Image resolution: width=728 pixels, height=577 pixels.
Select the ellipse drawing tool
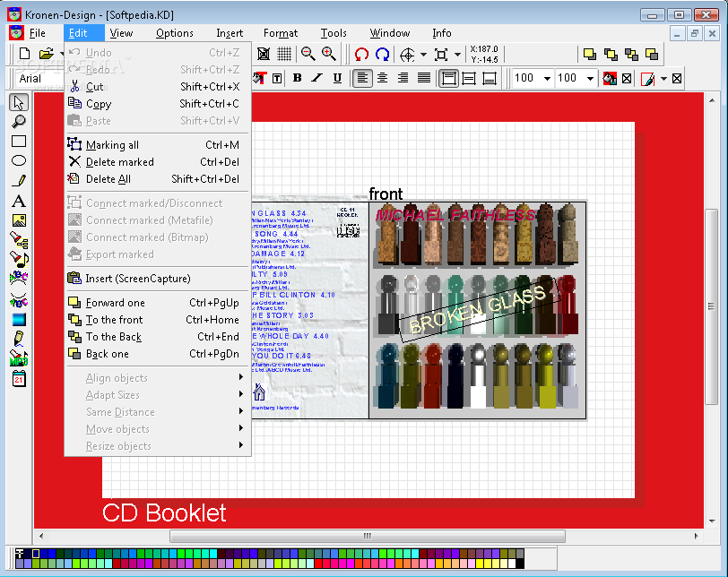coord(19,161)
